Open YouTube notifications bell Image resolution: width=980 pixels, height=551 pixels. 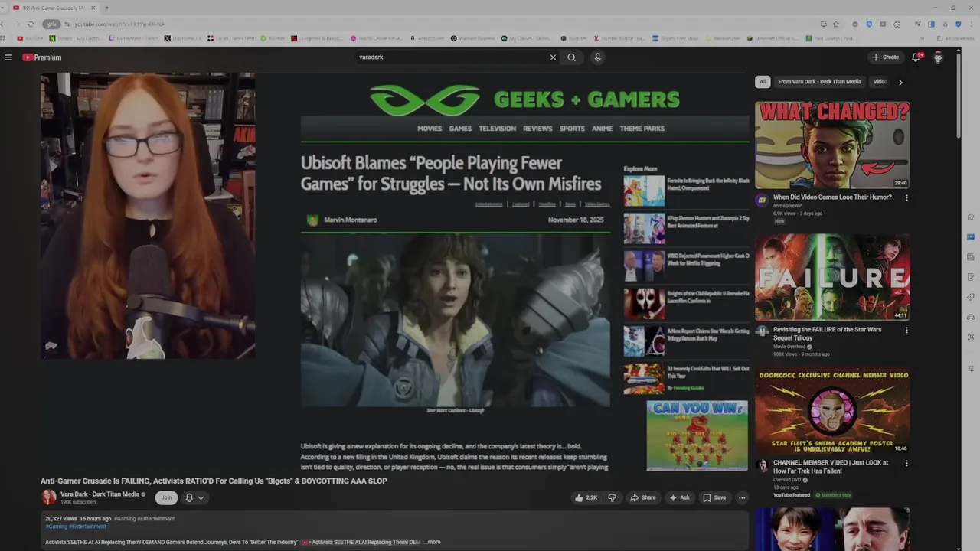[916, 57]
